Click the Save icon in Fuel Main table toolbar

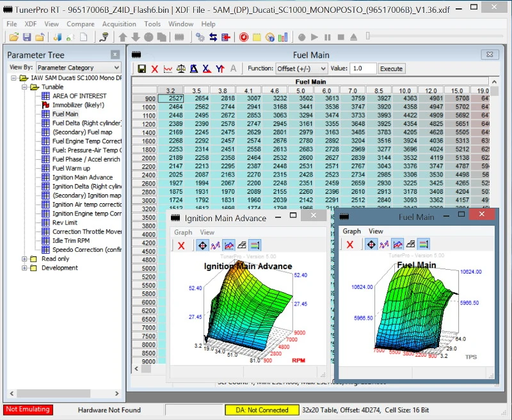point(141,68)
